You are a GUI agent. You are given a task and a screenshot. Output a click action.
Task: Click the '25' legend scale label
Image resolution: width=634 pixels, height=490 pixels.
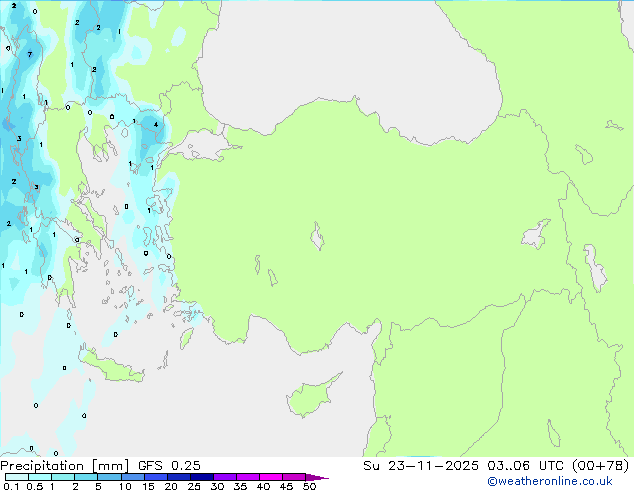194,486
